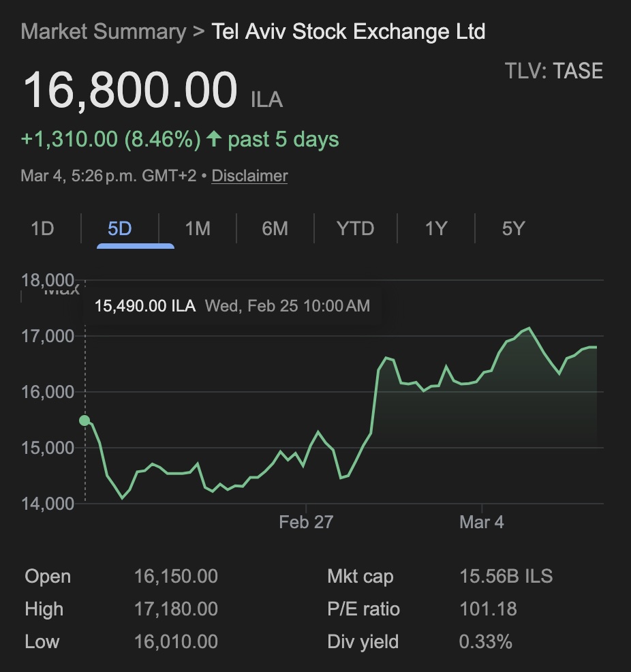Click the P/E ratio label

click(x=363, y=609)
